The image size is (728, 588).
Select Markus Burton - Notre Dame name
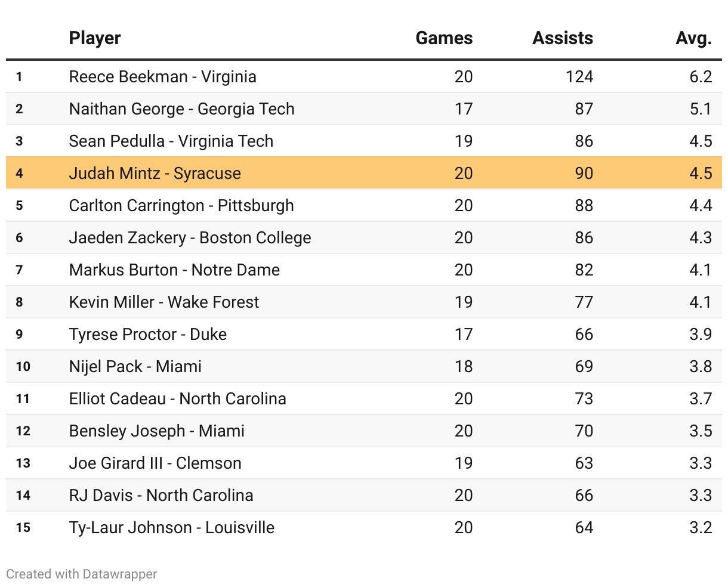pos(174,270)
